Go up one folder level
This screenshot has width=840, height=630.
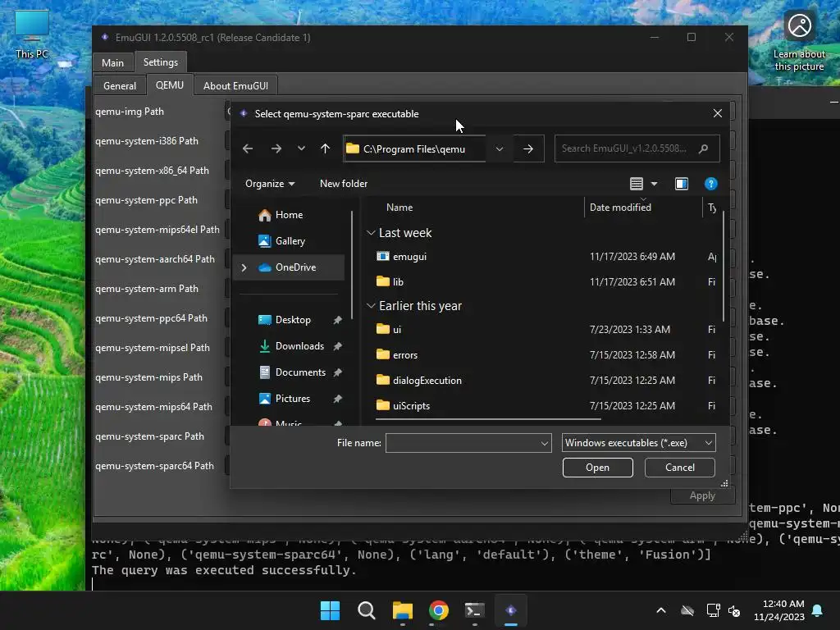325,149
